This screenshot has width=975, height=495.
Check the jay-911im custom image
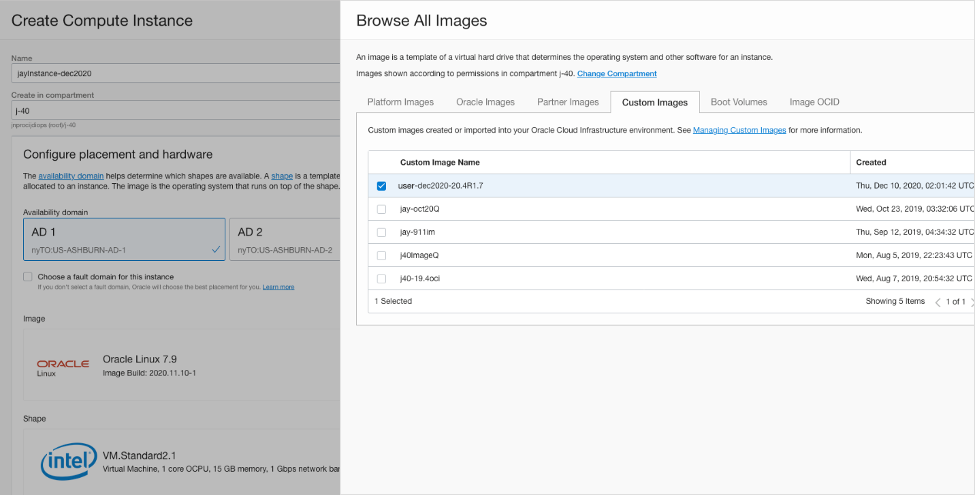tap(381, 232)
